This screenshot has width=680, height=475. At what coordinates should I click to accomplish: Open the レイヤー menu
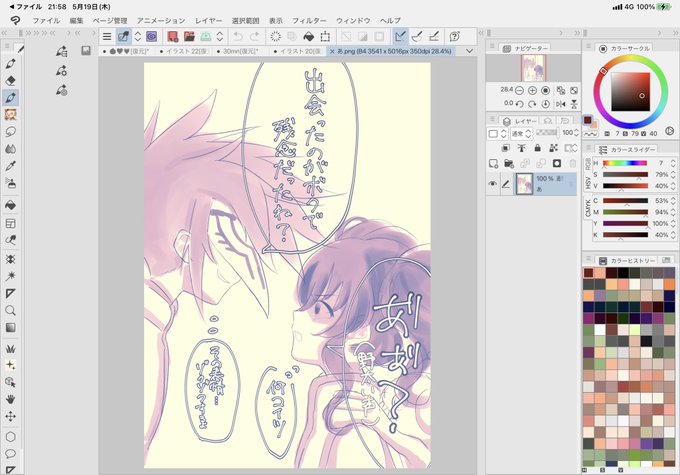(208, 20)
